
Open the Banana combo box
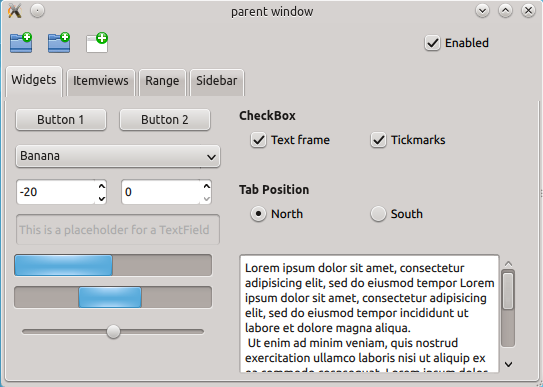tap(118, 156)
